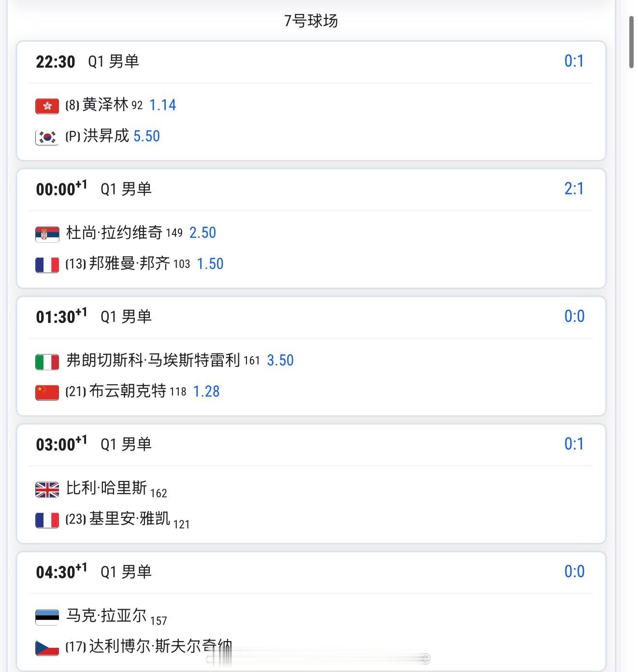Viewport: 638px width, 672px height.
Task: Open player 洪昇成 profile
Action: (106, 135)
